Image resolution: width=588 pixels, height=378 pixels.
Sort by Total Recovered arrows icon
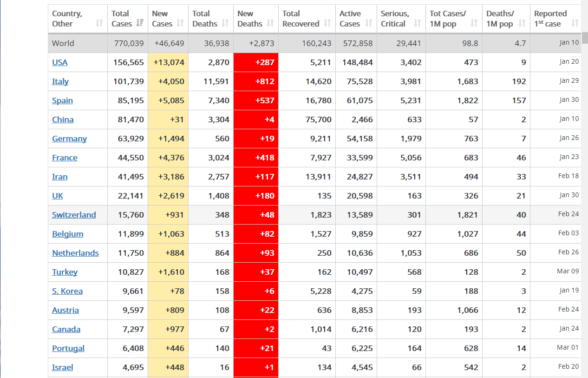(x=327, y=24)
